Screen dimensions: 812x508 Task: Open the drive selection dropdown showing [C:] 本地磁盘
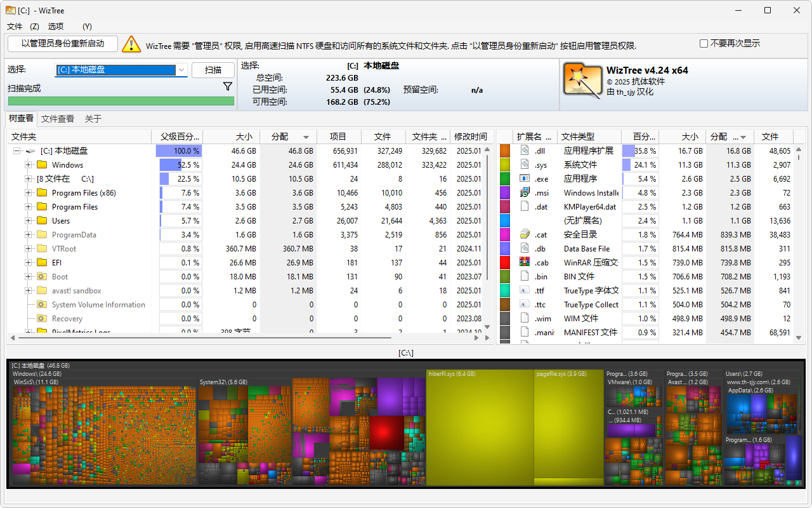click(x=181, y=71)
